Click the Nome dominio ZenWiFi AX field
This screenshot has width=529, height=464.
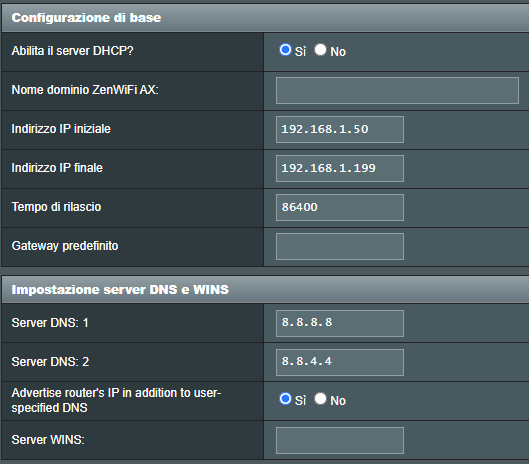(x=397, y=90)
